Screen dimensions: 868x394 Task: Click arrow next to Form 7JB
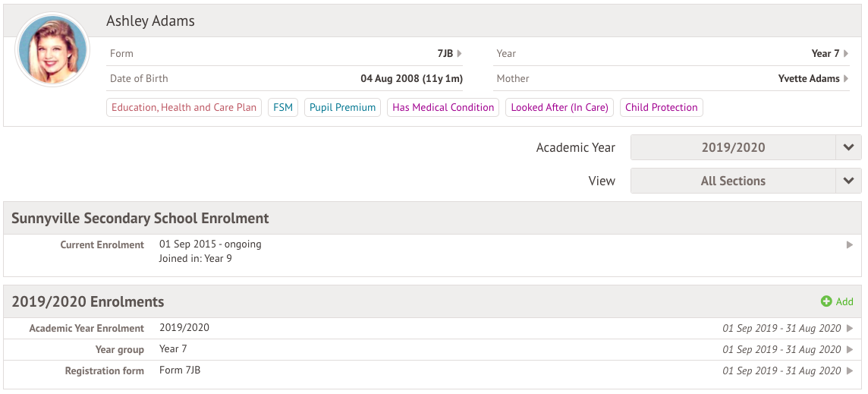(459, 54)
